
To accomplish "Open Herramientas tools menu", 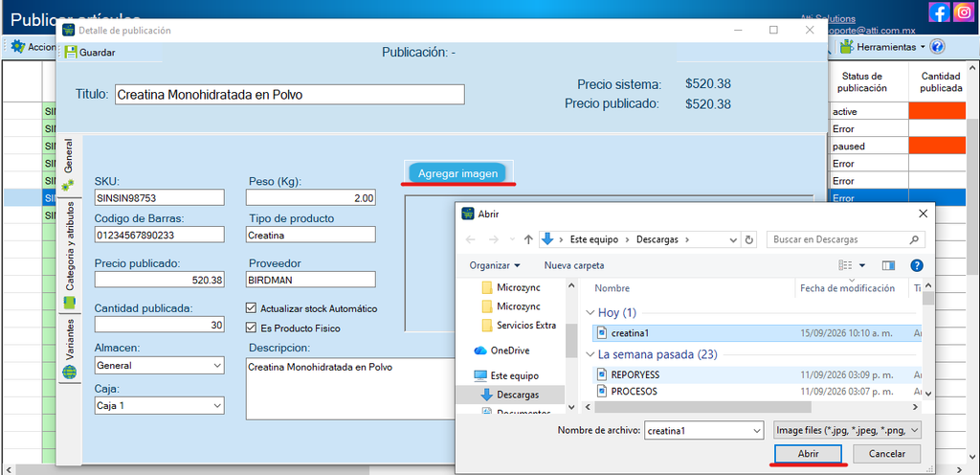I will pos(881,47).
